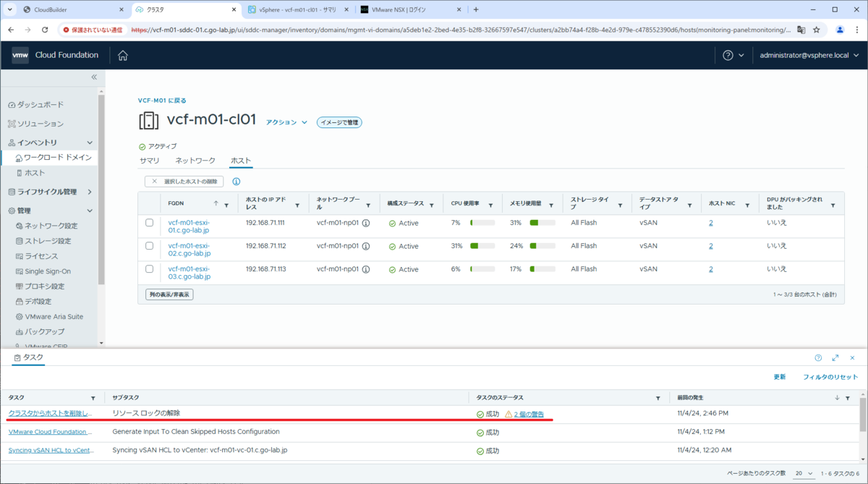Screen dimensions: 868x484
Task: Collapse the sidebar with double chevron
Action: tap(94, 77)
